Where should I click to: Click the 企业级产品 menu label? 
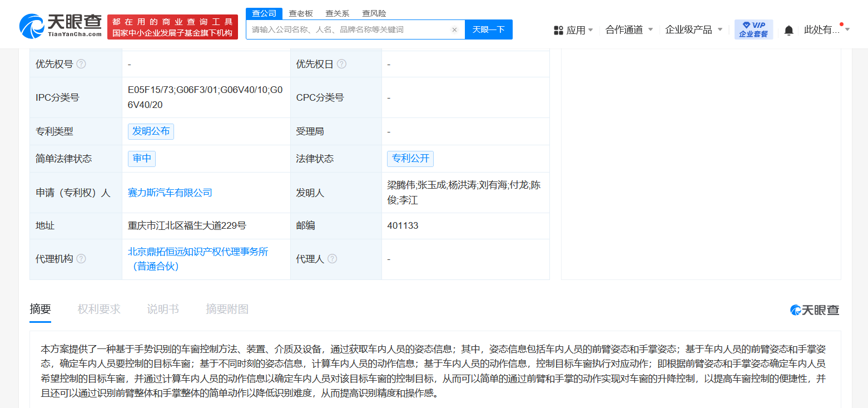click(688, 30)
